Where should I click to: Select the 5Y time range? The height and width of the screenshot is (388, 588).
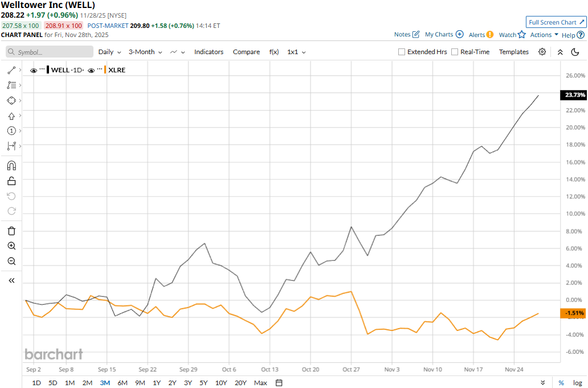(203, 383)
